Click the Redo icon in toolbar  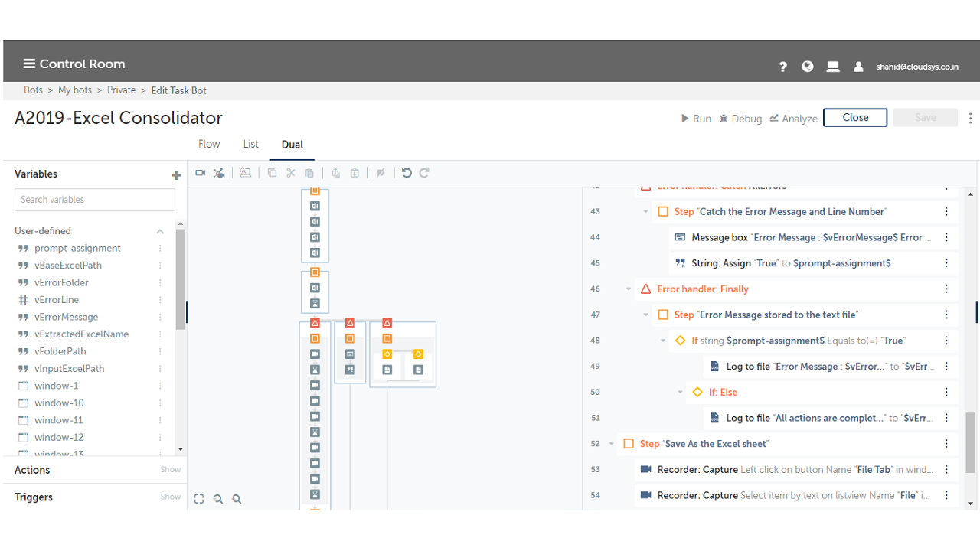point(424,173)
